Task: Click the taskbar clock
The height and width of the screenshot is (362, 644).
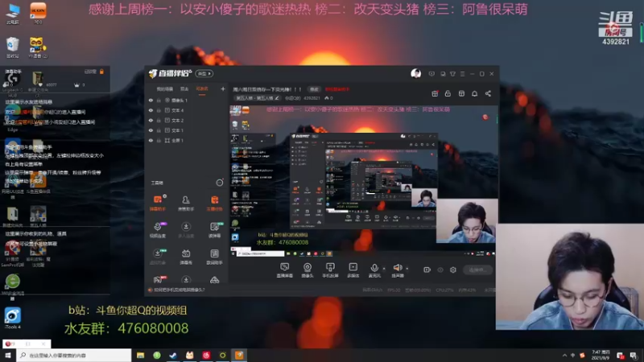Action: click(x=601, y=356)
